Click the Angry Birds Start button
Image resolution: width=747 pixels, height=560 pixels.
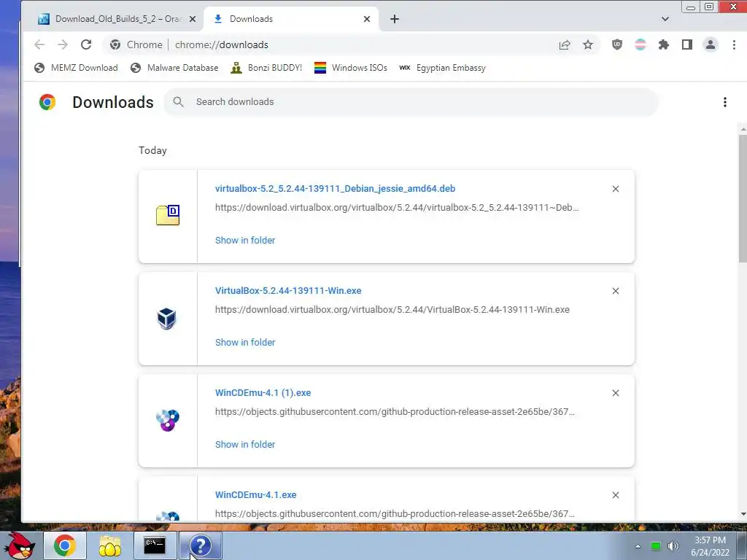coord(20,545)
